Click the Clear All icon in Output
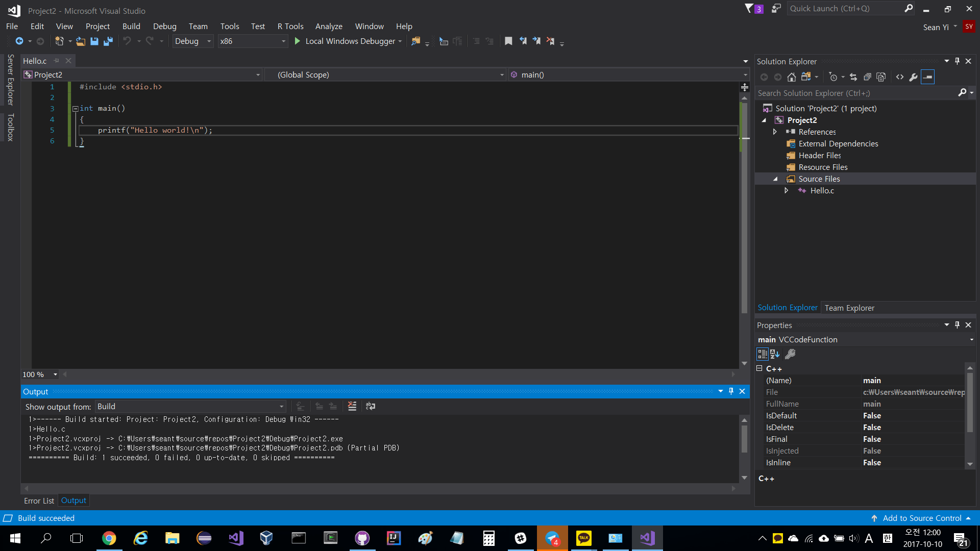This screenshot has height=551, width=980. [352, 407]
